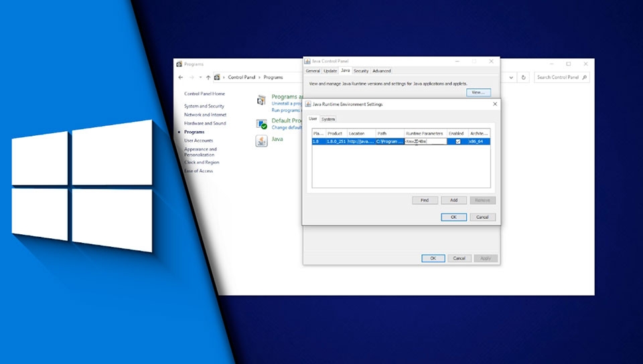Click the Find button

(x=425, y=200)
